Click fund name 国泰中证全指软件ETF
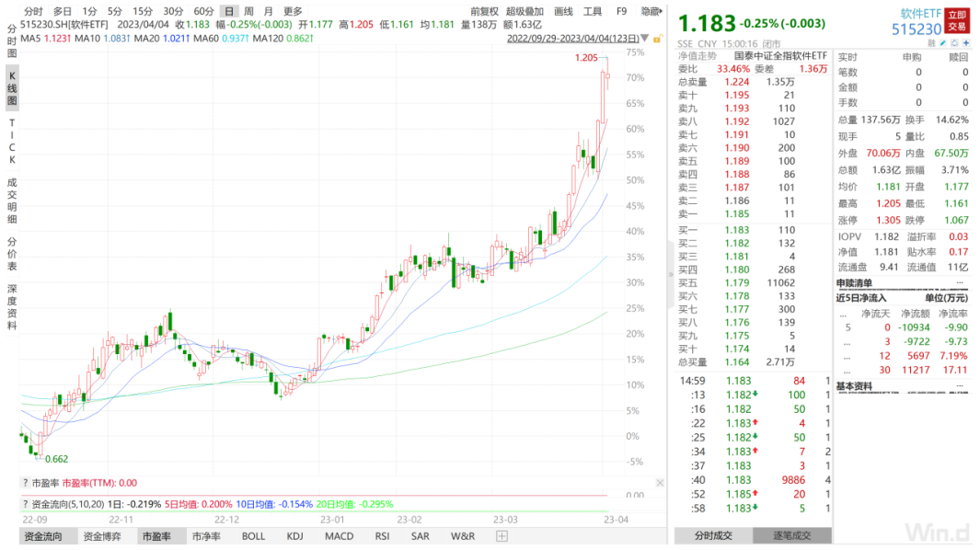This screenshot has height=550, width=980. (x=780, y=55)
